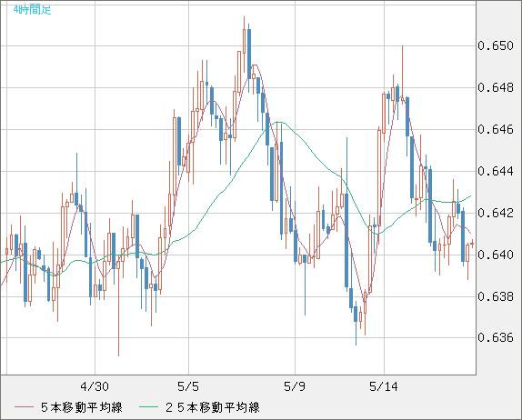Image resolution: width=522 pixels, height=420 pixels.
Task: Click the 0.644 price axis label
Action: [496, 171]
